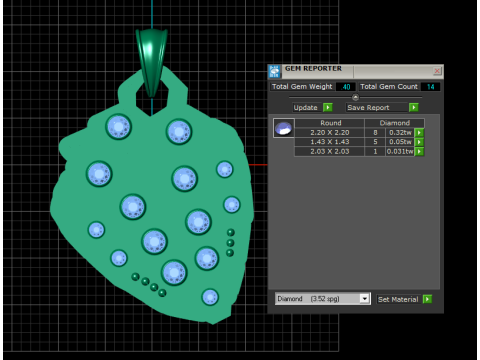The height and width of the screenshot is (360, 480).
Task: Close the Gem Reporter panel
Action: click(x=437, y=71)
